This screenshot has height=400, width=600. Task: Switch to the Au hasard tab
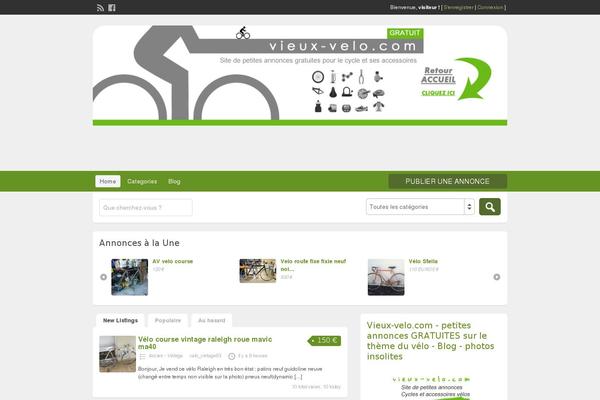212,320
